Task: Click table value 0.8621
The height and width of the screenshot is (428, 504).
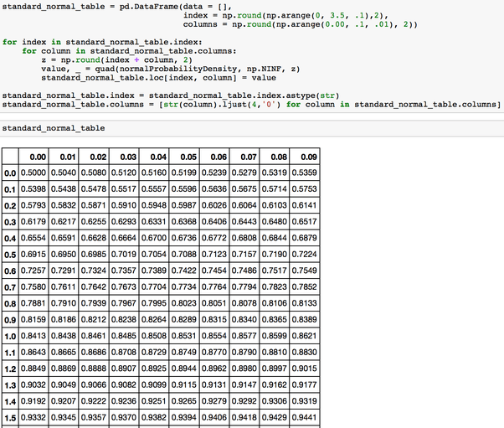Action: pos(305,336)
